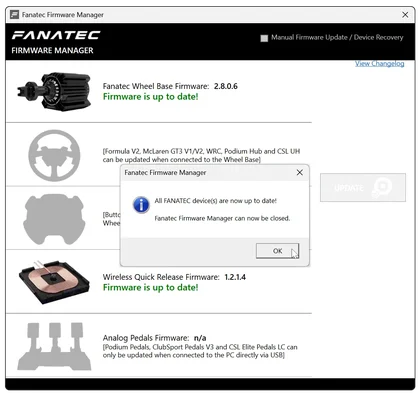
Task: Click the 'Analog Pedals Firmware:' label
Action: click(146, 338)
